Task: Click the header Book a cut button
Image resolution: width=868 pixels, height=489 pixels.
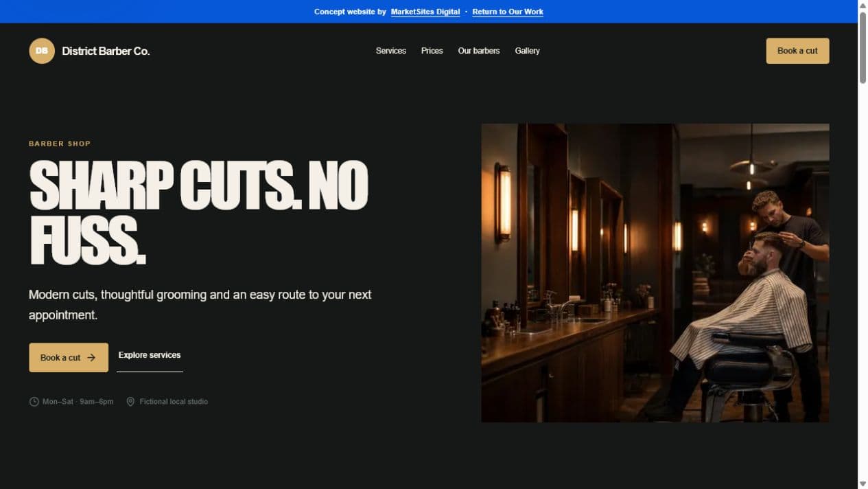Action: 797,51
